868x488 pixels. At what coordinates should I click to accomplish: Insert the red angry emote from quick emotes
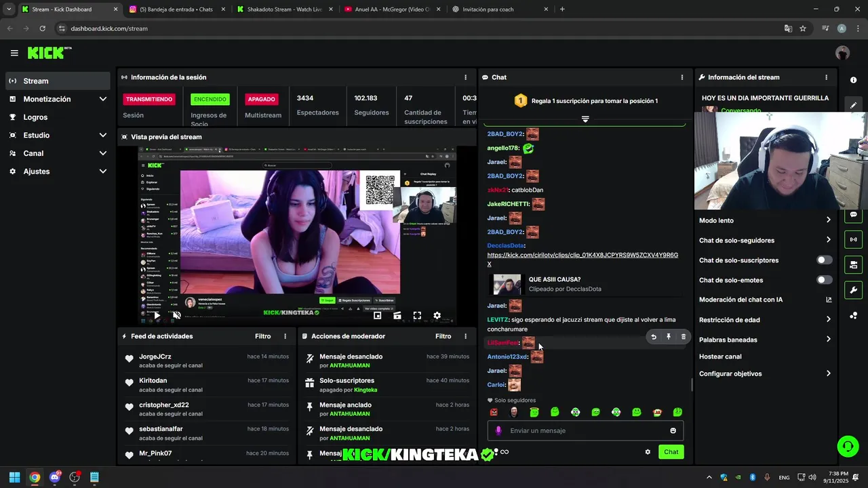[x=494, y=412]
